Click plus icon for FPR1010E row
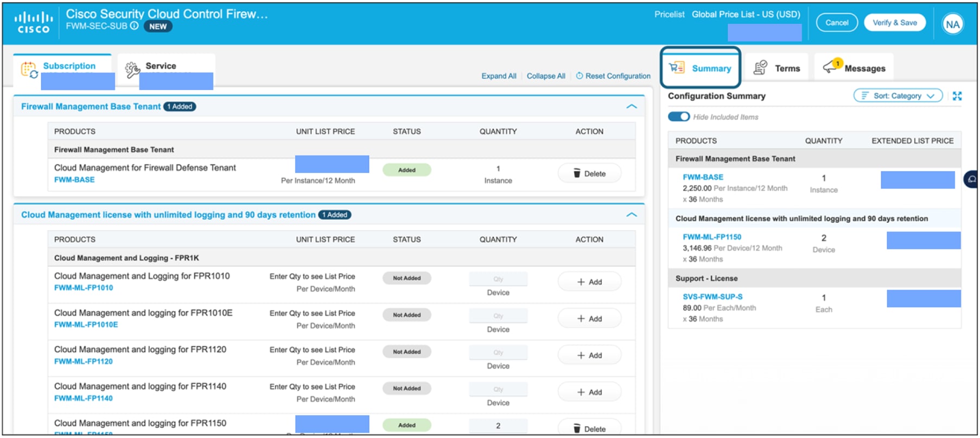 581,319
